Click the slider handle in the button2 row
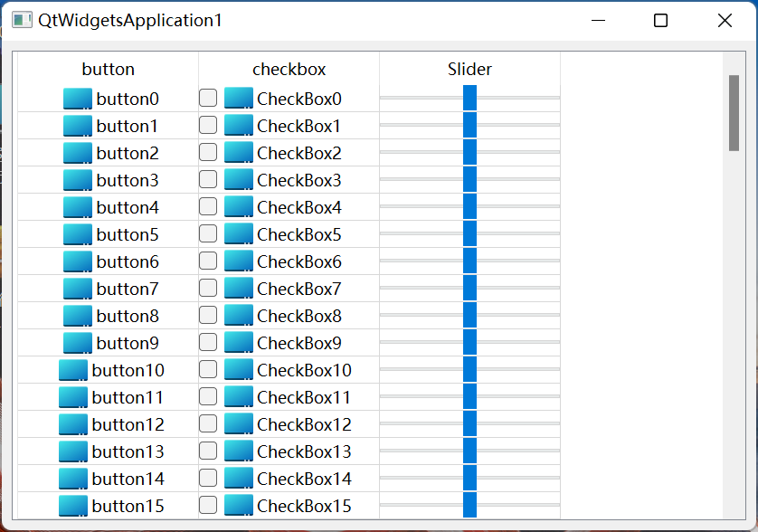The image size is (758, 532). point(469,152)
